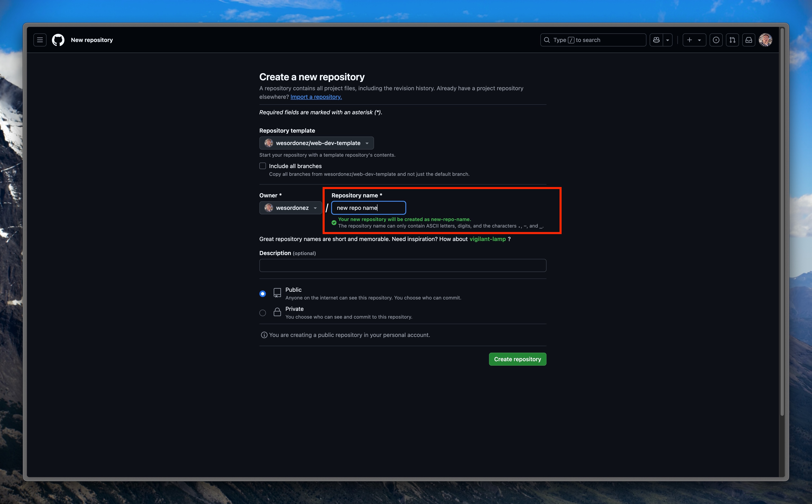Viewport: 812px width, 504px height.
Task: Select the Private visibility option
Action: pos(263,313)
